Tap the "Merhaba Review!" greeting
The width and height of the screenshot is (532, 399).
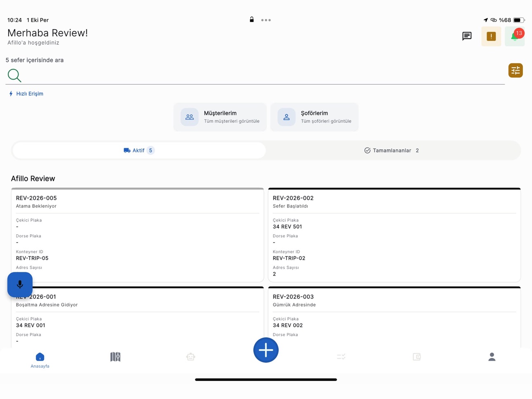click(47, 33)
